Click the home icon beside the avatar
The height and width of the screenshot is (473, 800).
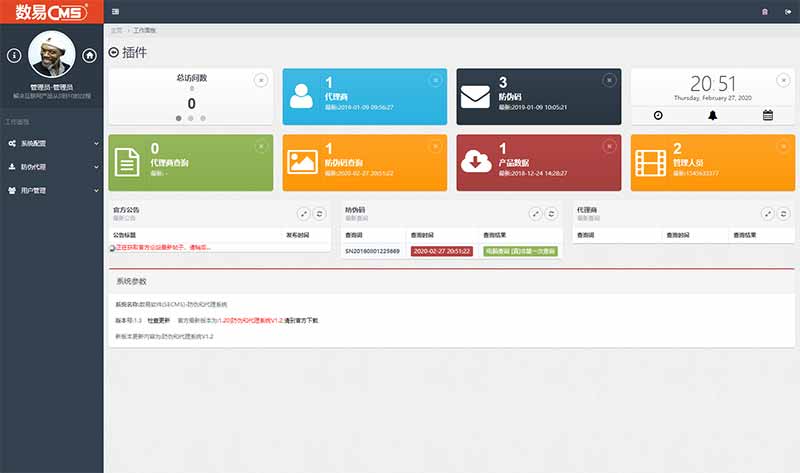coord(90,55)
